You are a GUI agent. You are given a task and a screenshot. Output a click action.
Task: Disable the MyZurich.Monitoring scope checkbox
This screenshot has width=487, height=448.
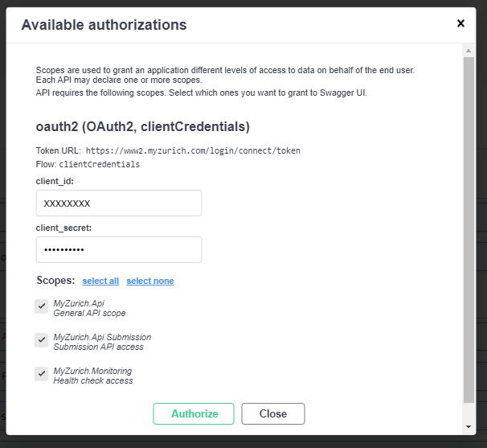click(42, 374)
